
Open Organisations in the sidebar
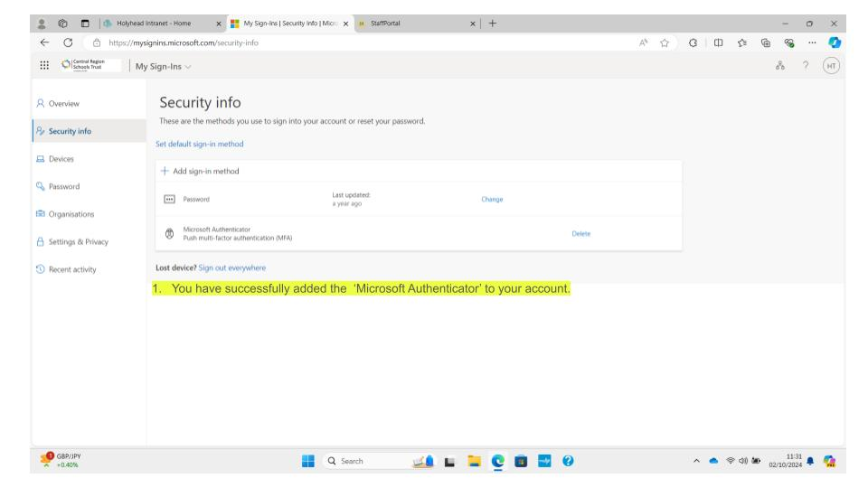click(90, 214)
